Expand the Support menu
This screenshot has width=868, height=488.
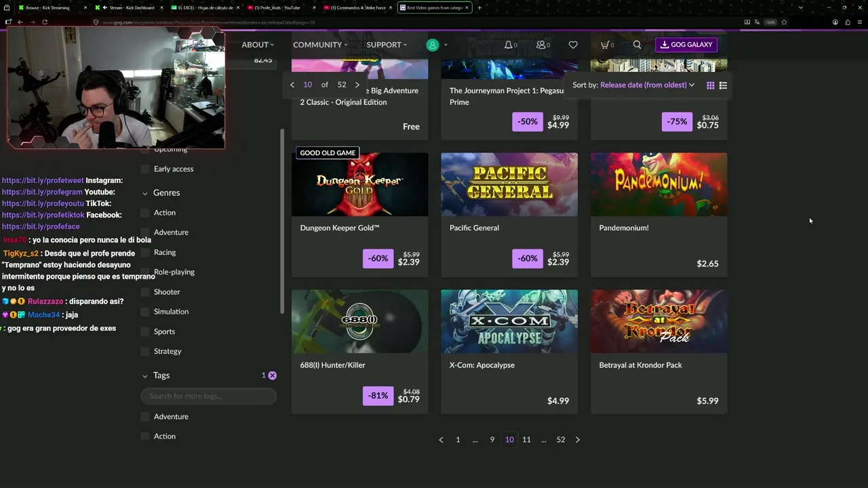click(x=387, y=45)
